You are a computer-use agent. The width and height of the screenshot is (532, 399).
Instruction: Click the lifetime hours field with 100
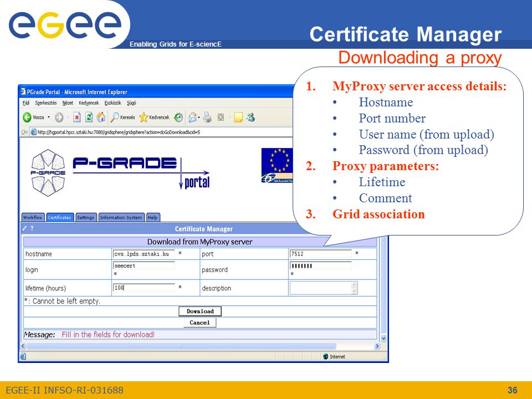pos(144,288)
